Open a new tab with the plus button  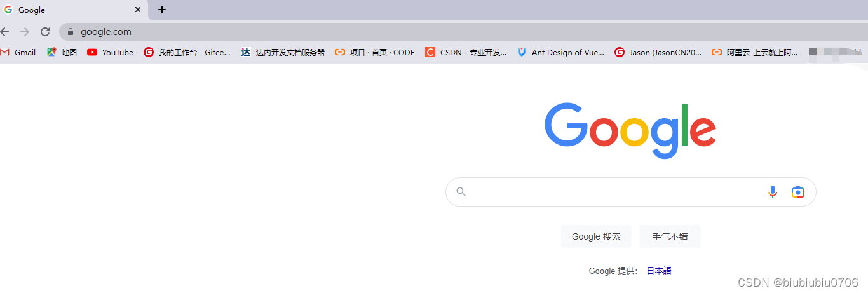pos(162,10)
